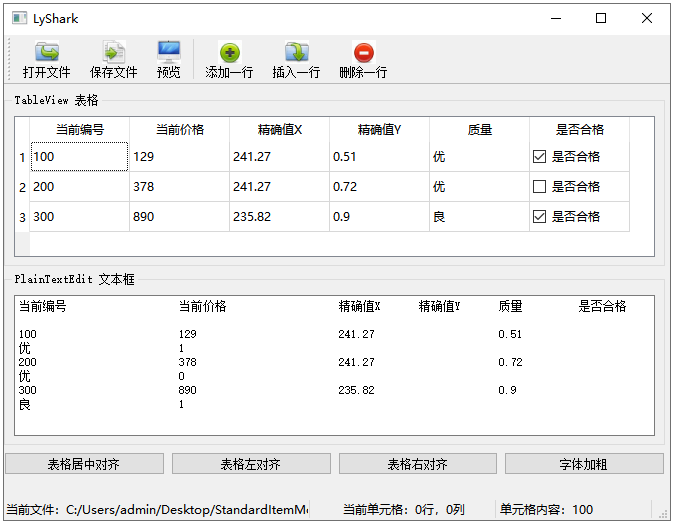Close the LyShark window

click(647, 18)
